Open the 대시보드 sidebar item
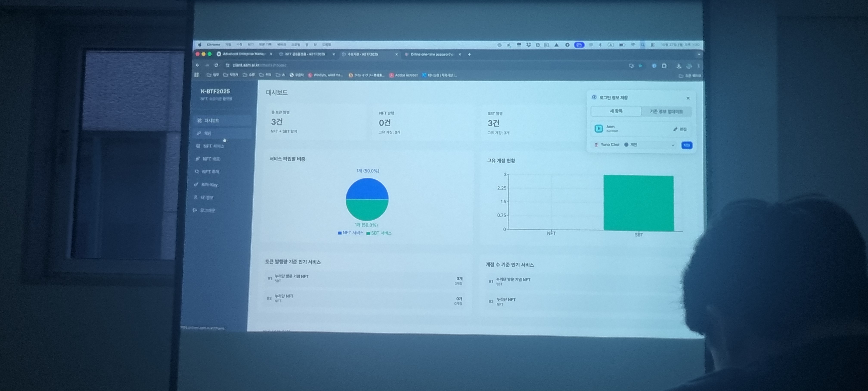This screenshot has width=868, height=391. (x=212, y=121)
